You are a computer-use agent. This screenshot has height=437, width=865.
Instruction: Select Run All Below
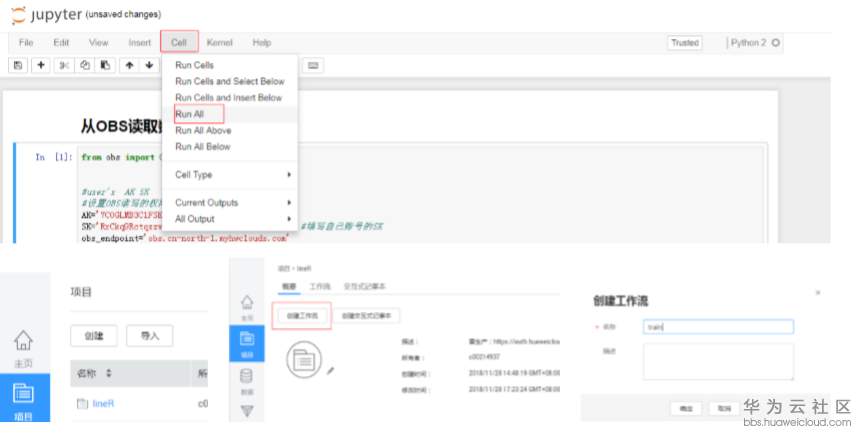(230, 147)
